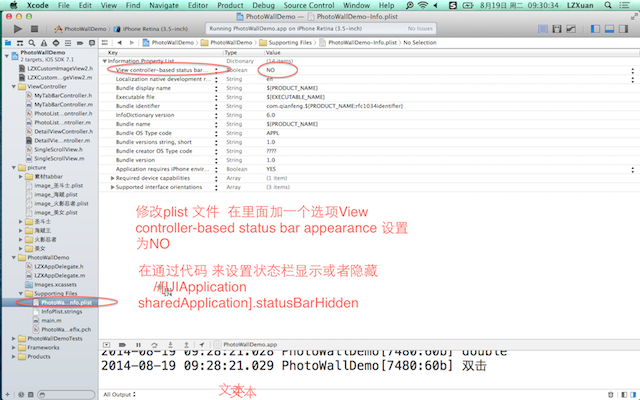This screenshot has height=400, width=640.
Task: Click the step into debug icon
Action: click(170, 345)
